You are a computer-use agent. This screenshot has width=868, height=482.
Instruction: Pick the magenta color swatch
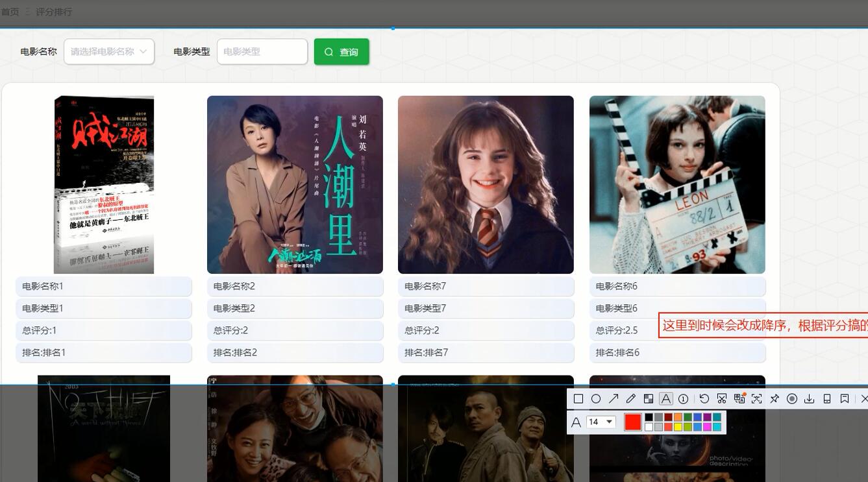(707, 427)
